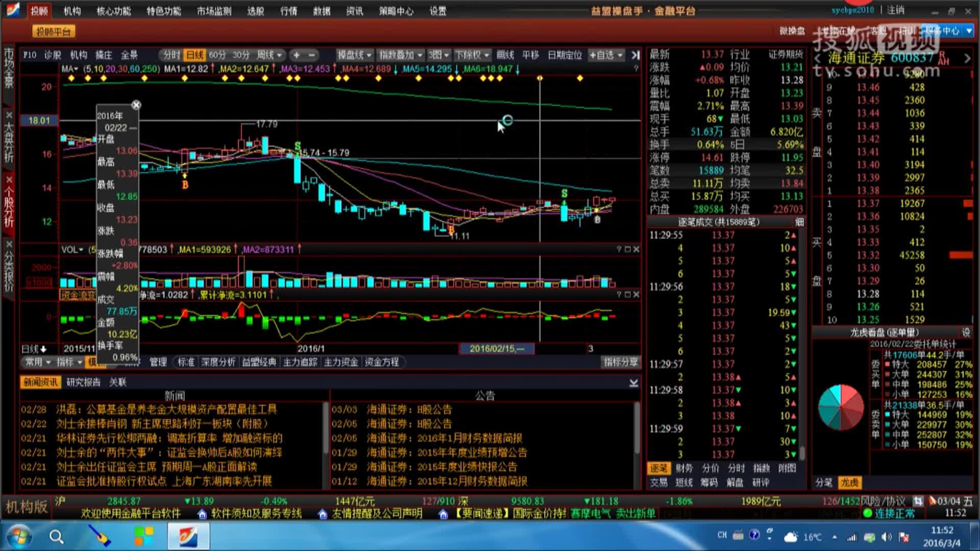Open VOL indicator dropdown
Viewport: 980px width, 551px height.
72,249
